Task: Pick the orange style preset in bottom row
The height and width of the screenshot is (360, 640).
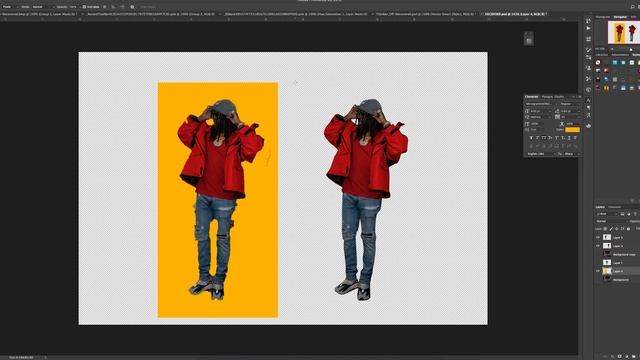Action: [606, 88]
